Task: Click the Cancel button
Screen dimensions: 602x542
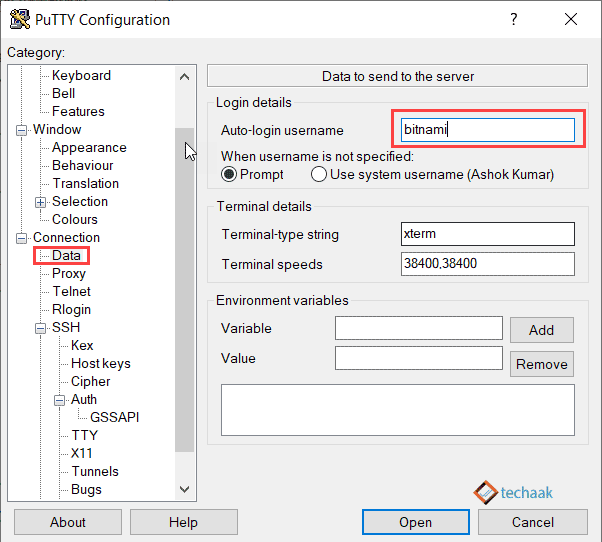Action: 533,522
